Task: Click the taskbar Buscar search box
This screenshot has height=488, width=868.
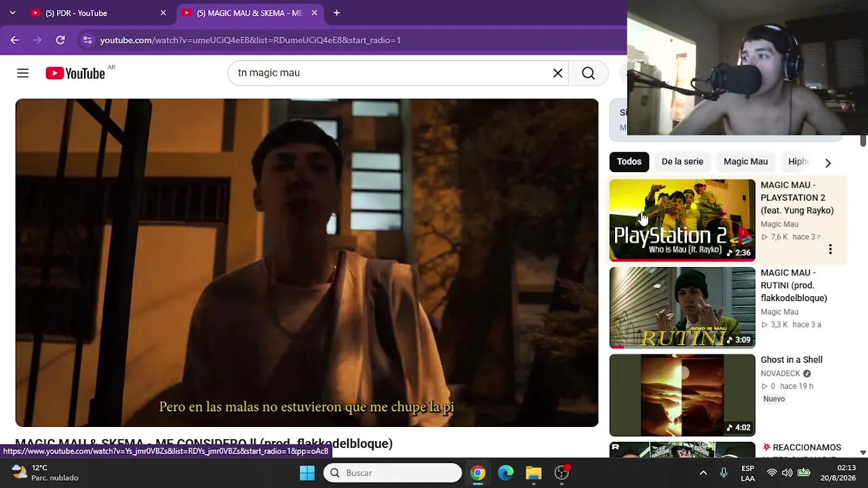Action: pos(393,472)
